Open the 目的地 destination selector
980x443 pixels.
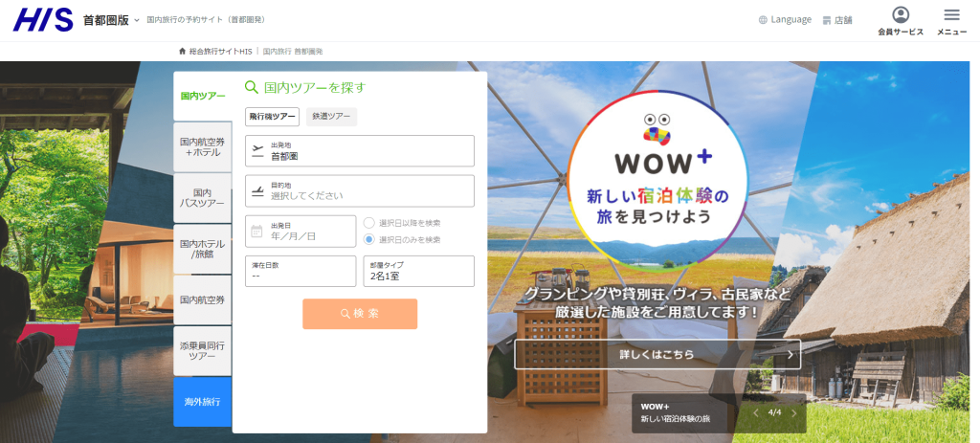[x=360, y=191]
